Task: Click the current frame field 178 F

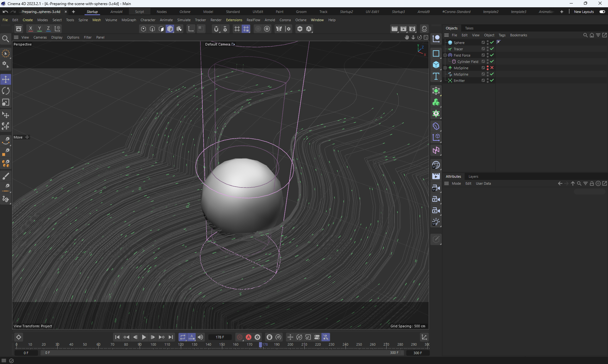Action: tap(220, 337)
